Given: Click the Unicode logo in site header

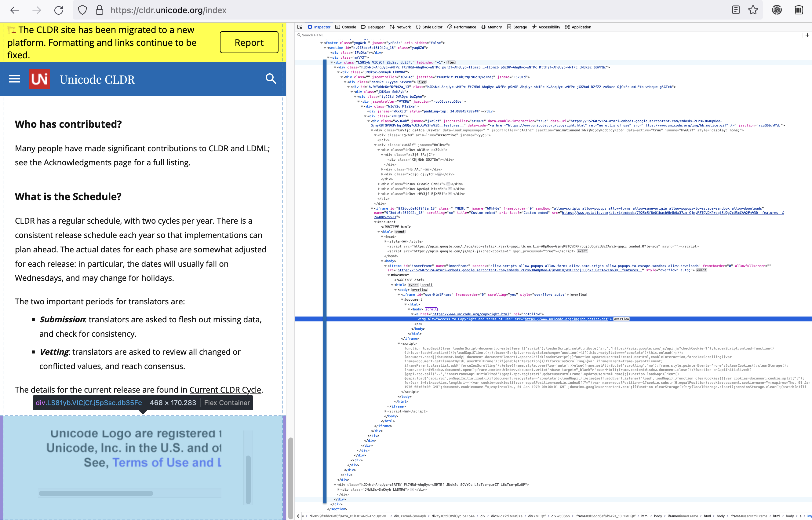Looking at the screenshot, I should click(39, 79).
